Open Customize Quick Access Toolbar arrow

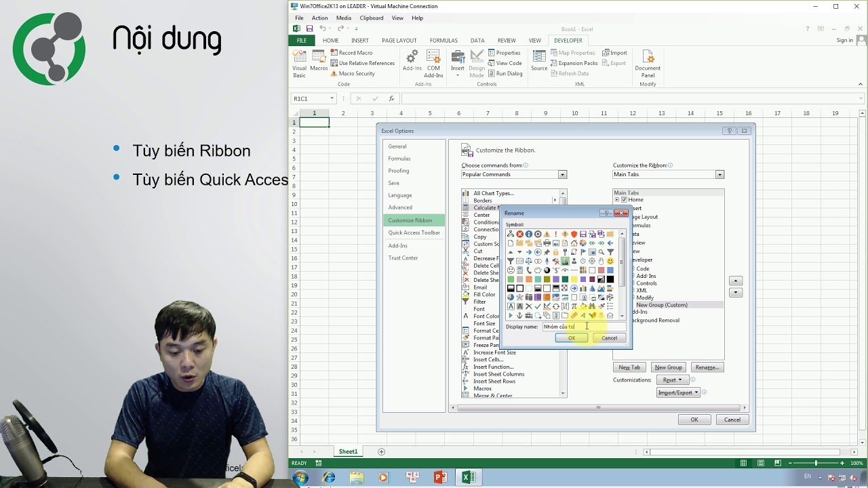click(x=356, y=28)
